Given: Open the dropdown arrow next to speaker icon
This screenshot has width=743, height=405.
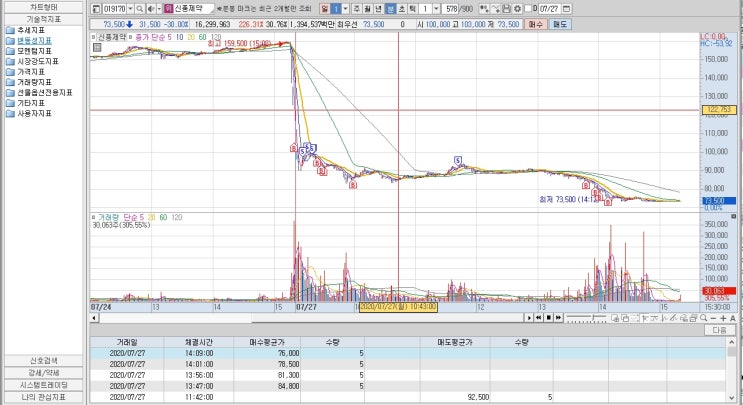Looking at the screenshot, I should coord(159,9).
